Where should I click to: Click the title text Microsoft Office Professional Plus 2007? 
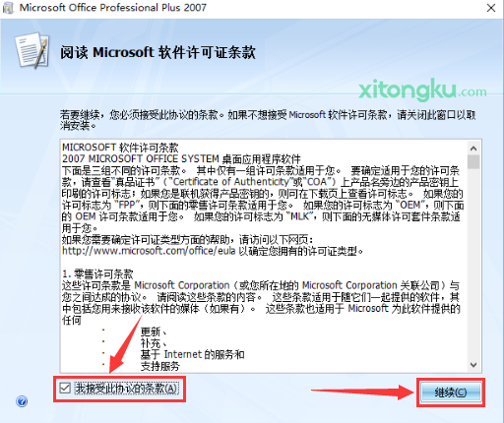[x=113, y=8]
